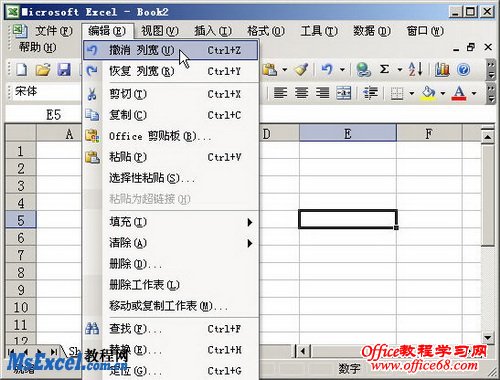Click the AutoSum sigma icon

384,69
